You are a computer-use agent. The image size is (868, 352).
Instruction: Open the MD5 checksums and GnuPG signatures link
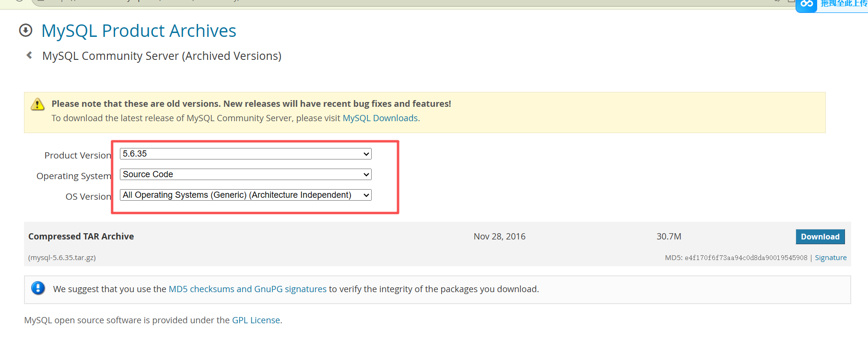[x=247, y=289]
